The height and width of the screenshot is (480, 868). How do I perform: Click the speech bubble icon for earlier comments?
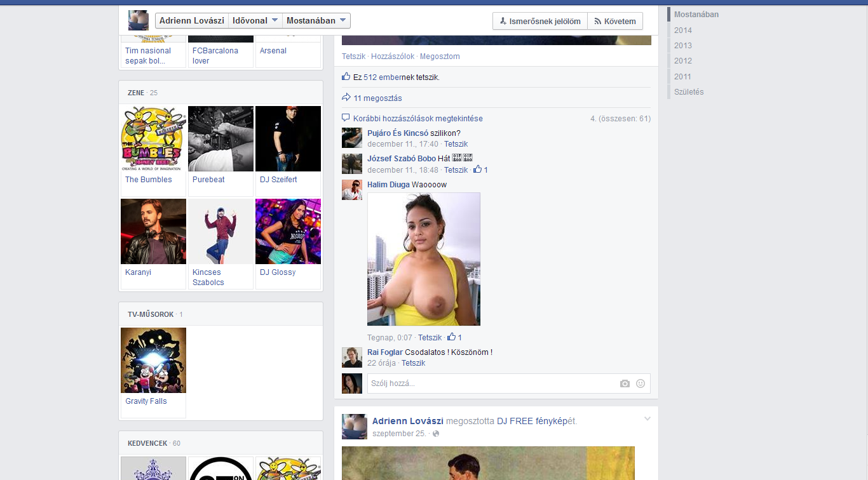[346, 118]
